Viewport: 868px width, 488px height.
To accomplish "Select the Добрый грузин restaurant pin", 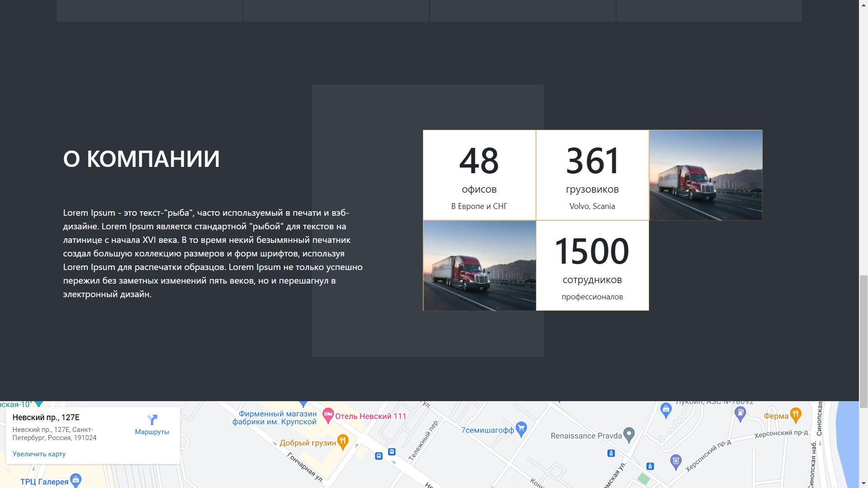I will (343, 442).
